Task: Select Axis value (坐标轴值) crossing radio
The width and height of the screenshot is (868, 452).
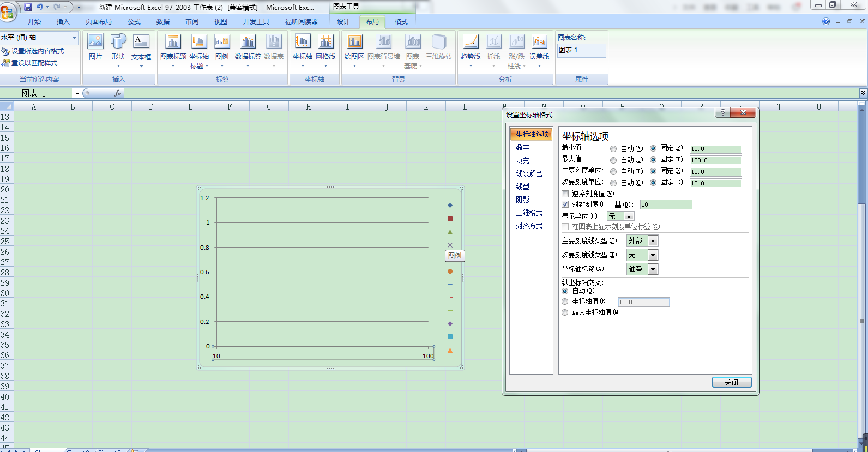Action: coord(565,302)
